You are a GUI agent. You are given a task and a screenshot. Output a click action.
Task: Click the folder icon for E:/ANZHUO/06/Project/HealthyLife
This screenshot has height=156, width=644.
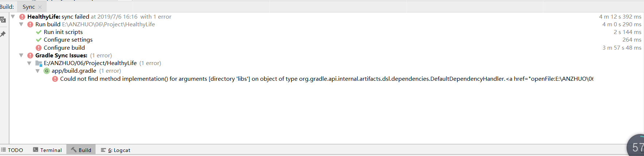[x=39, y=63]
